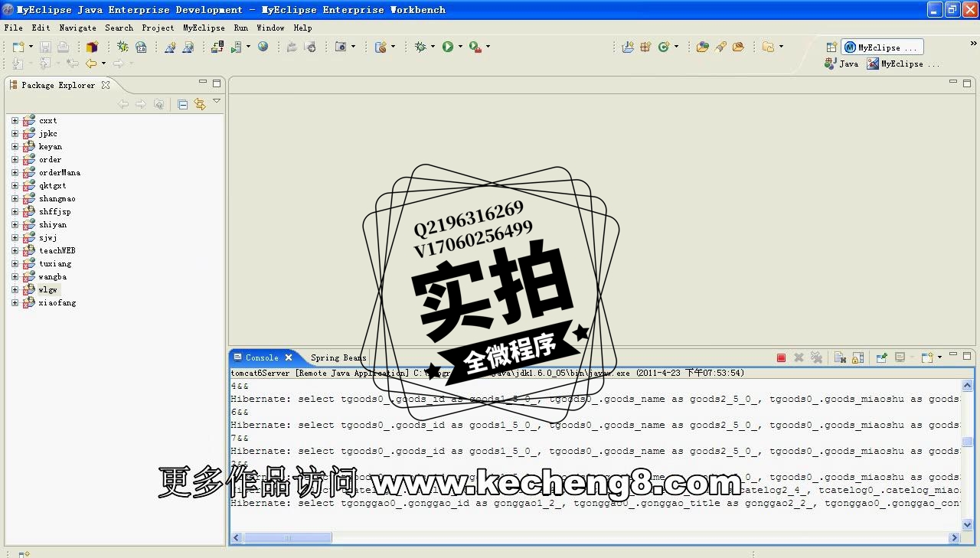Expand the shangmao project node
This screenshot has height=558, width=980.
click(15, 199)
